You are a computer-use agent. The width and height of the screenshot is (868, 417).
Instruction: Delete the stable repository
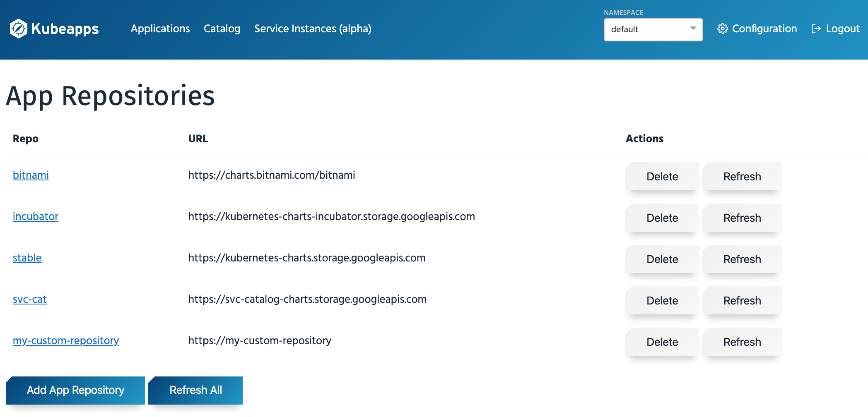tap(662, 259)
